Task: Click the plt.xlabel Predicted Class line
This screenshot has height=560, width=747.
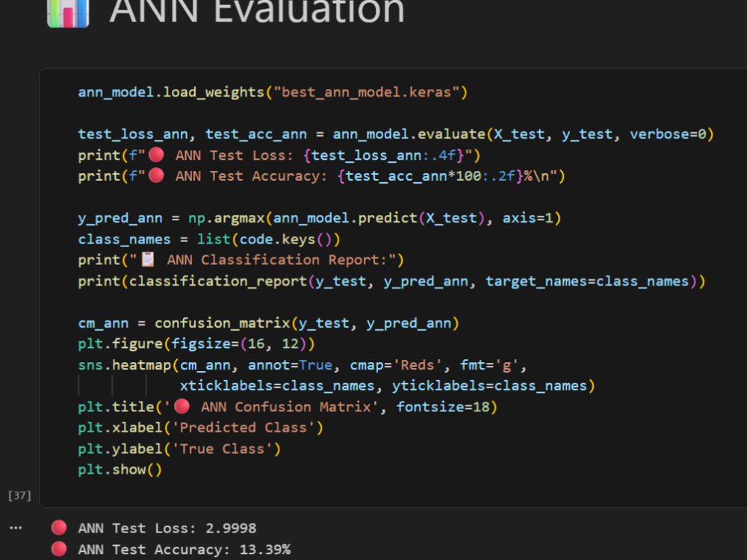Action: (x=200, y=428)
